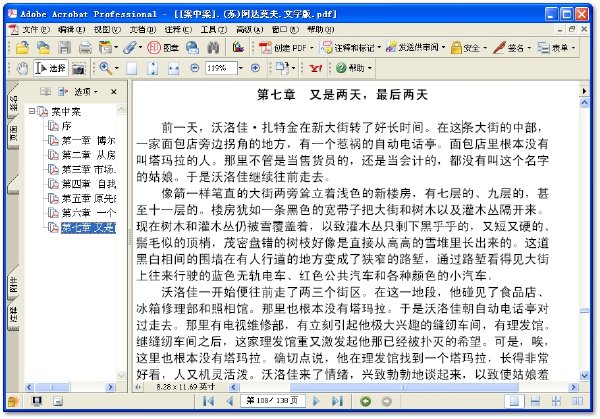
Task: Select the Zoom In magnifier tool
Action: [x=108, y=68]
